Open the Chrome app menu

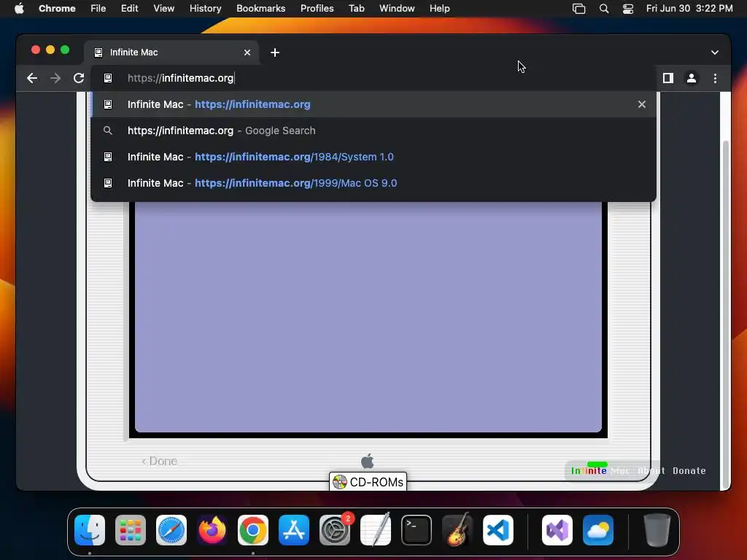57,9
